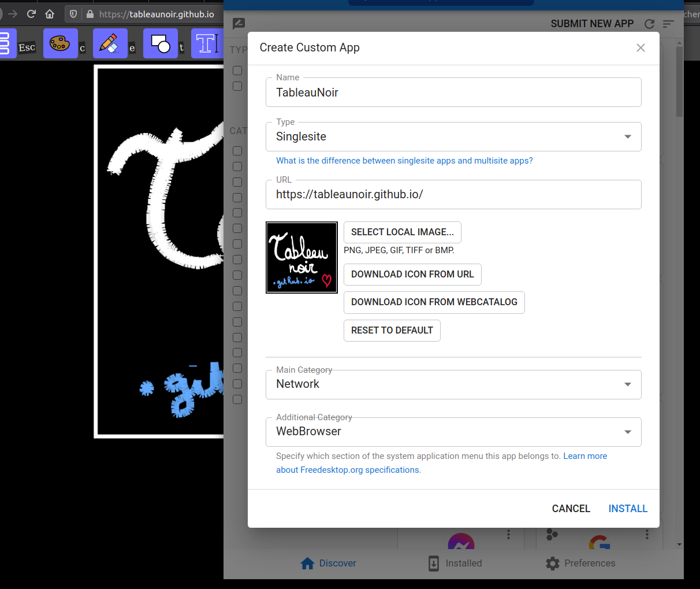Click the Google app icon
The width and height of the screenshot is (700, 589).
[600, 542]
